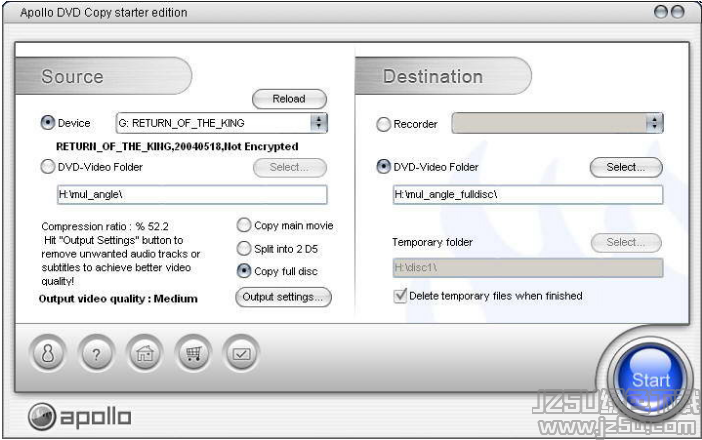The height and width of the screenshot is (440, 702).
Task: Click the 'Temporary folder' label
Action: (x=432, y=242)
